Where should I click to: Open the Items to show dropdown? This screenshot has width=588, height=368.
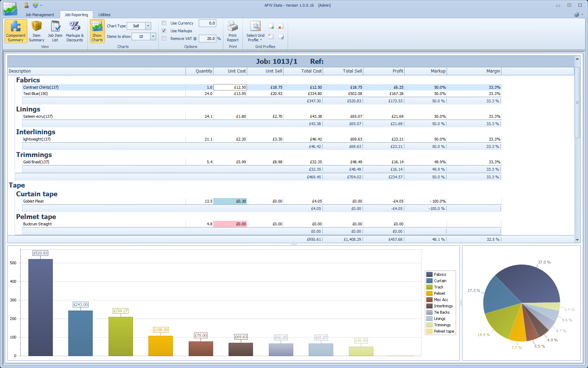[153, 36]
